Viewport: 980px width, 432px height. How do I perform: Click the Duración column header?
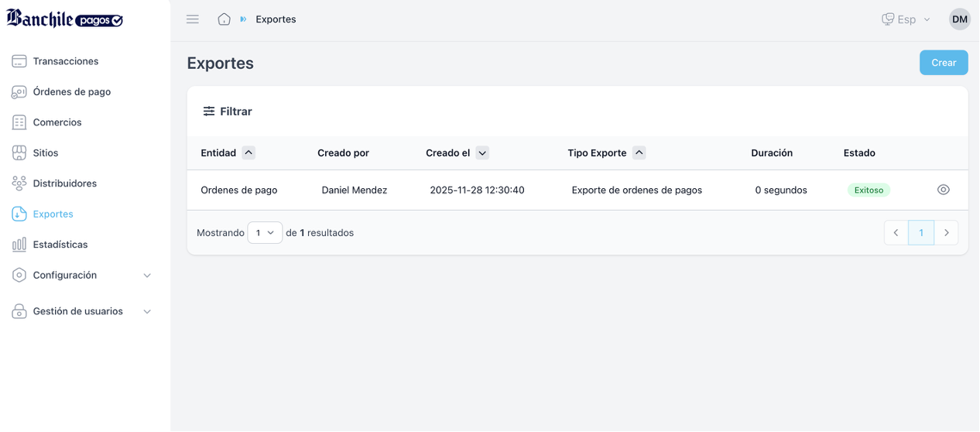pos(772,153)
